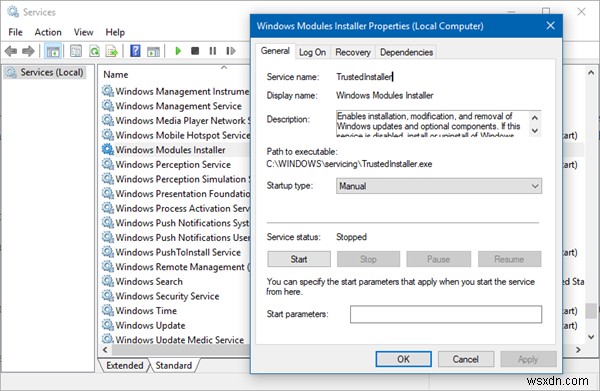Click the Services app icon in title bar
Viewport: 600px width, 391px height.
click(13, 12)
